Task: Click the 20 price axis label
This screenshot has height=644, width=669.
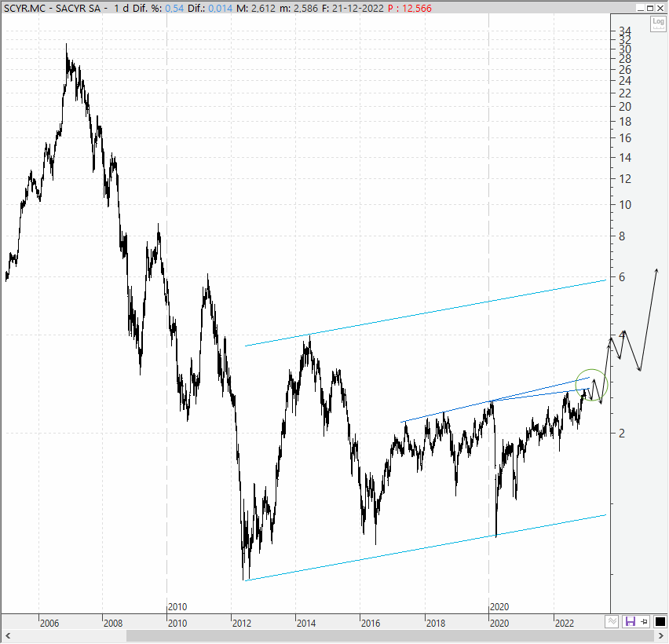Action: (x=624, y=107)
